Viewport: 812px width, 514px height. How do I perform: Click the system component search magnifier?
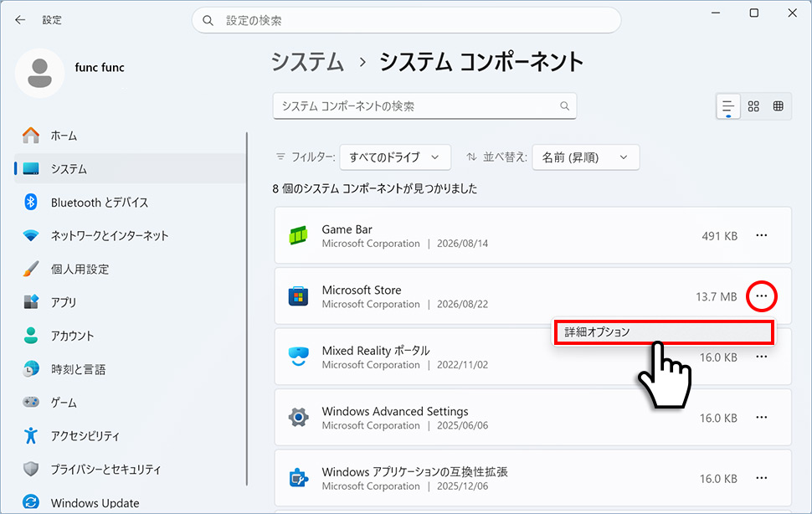point(564,106)
